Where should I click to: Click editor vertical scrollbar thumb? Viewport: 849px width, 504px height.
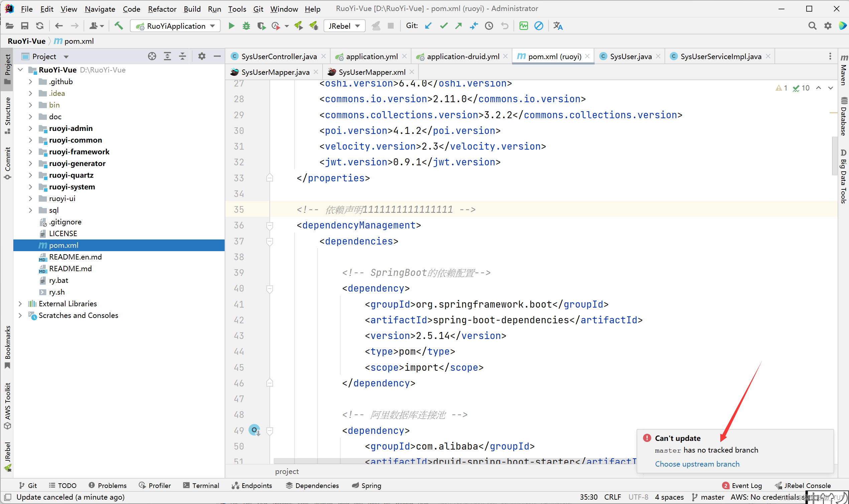tap(835, 156)
